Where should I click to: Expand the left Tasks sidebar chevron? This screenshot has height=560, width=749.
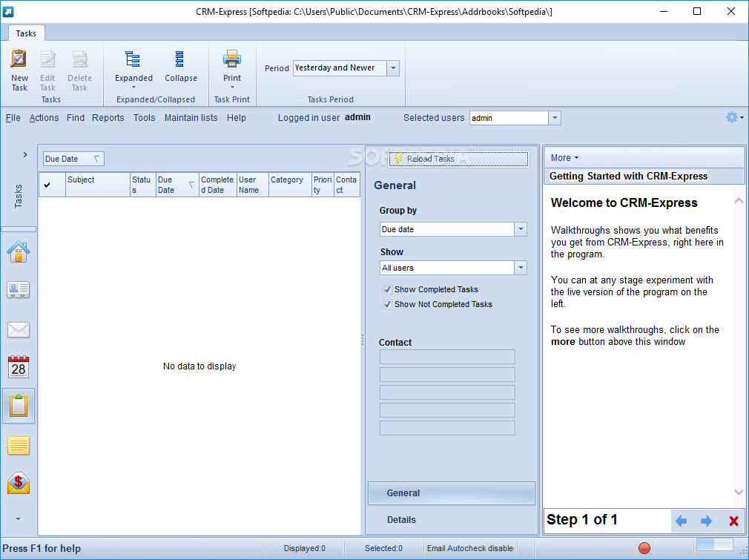(25, 155)
